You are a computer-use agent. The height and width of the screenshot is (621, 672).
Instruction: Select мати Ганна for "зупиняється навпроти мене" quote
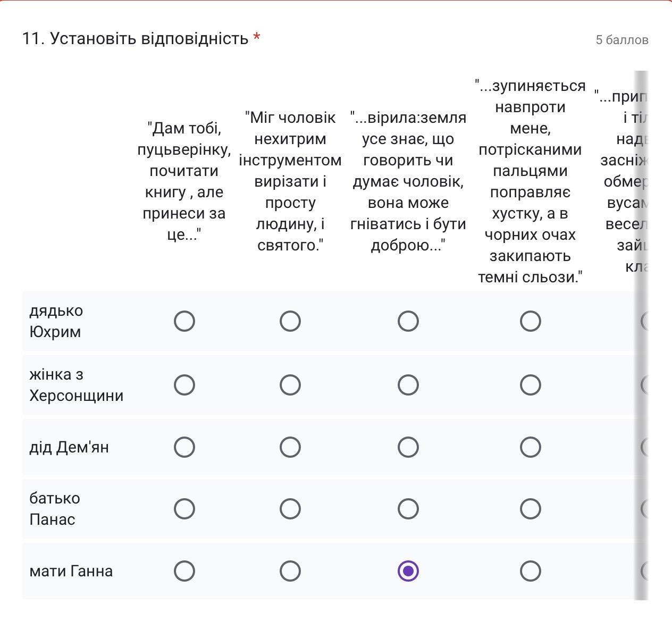tap(530, 571)
